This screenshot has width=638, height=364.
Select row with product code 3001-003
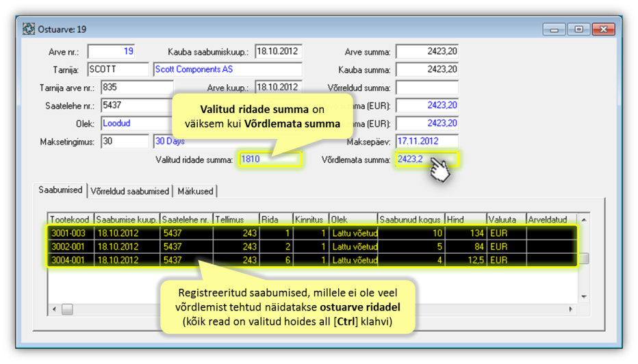(71, 233)
